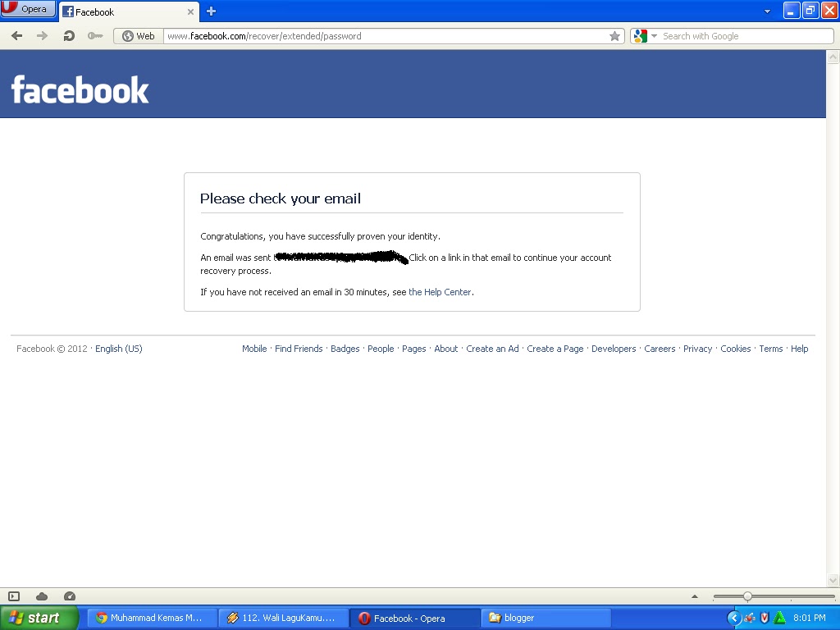The height and width of the screenshot is (630, 840).
Task: Open the Create a Page link
Action: (555, 349)
